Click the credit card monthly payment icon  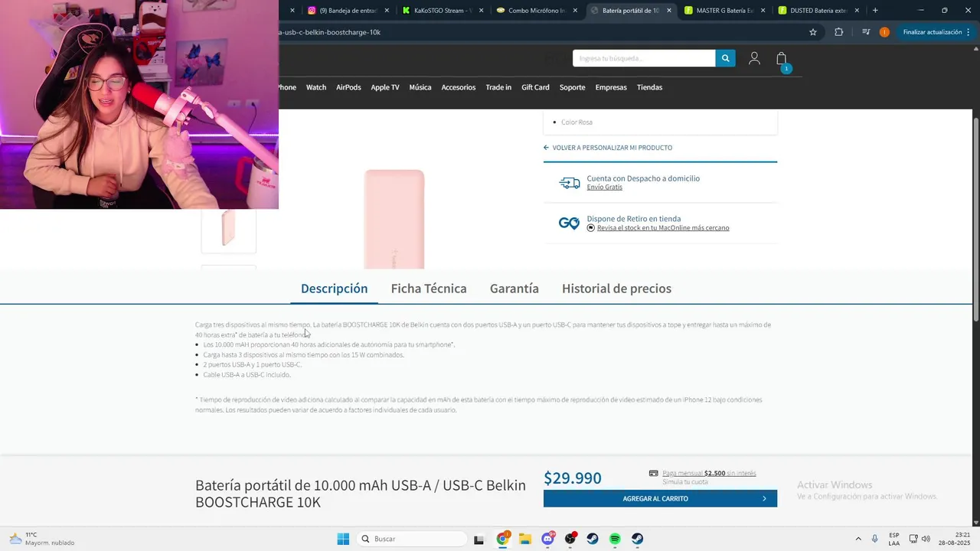(653, 473)
